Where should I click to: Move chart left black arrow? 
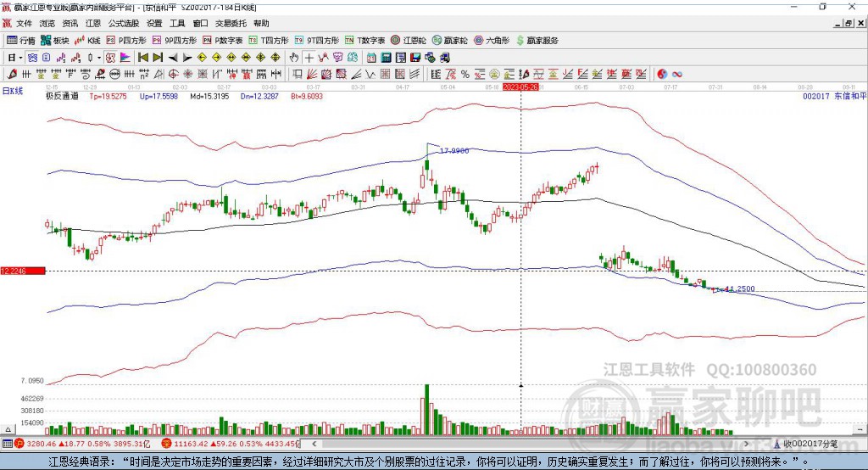[173, 58]
